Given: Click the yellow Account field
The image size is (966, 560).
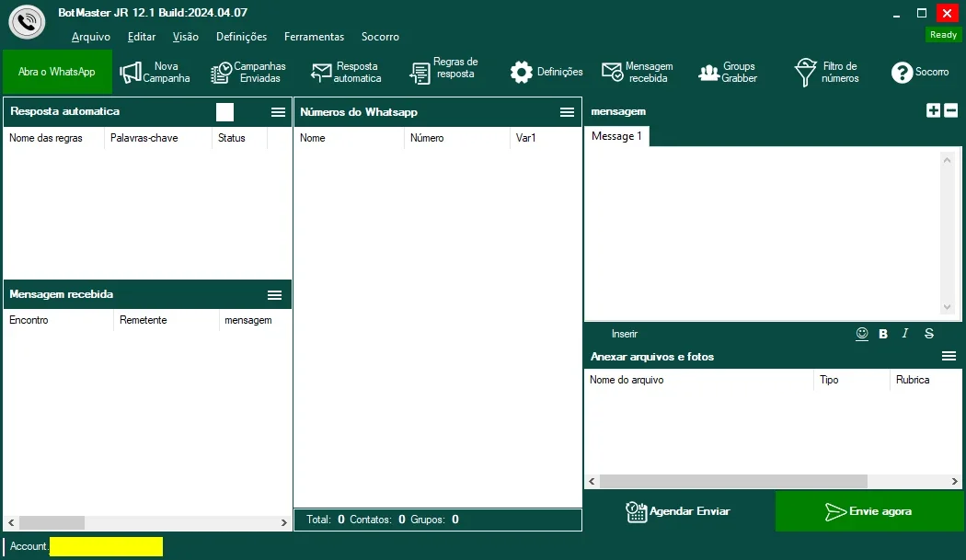Looking at the screenshot, I should point(106,546).
